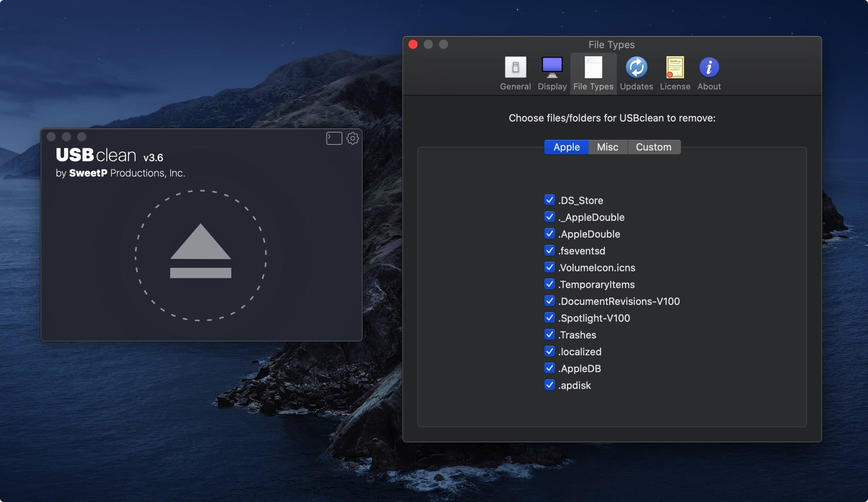Viewport: 868px width, 502px height.
Task: Switch to the Custom tab
Action: [653, 147]
